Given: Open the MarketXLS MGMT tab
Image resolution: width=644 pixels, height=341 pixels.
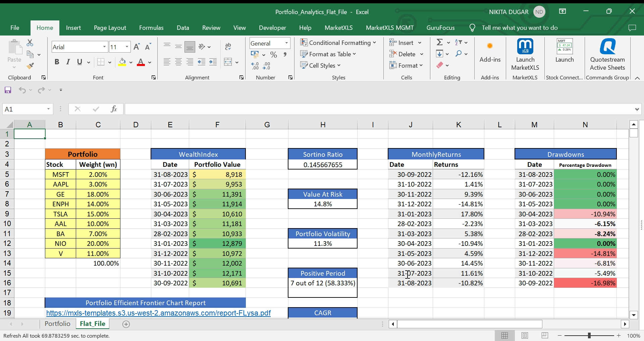Looking at the screenshot, I should point(390,28).
